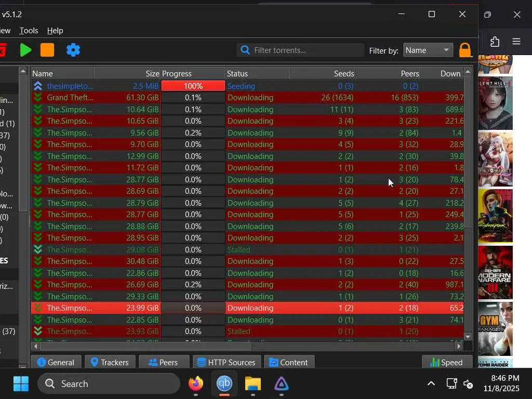Click the Firefox extensions puzzle icon

click(x=495, y=42)
